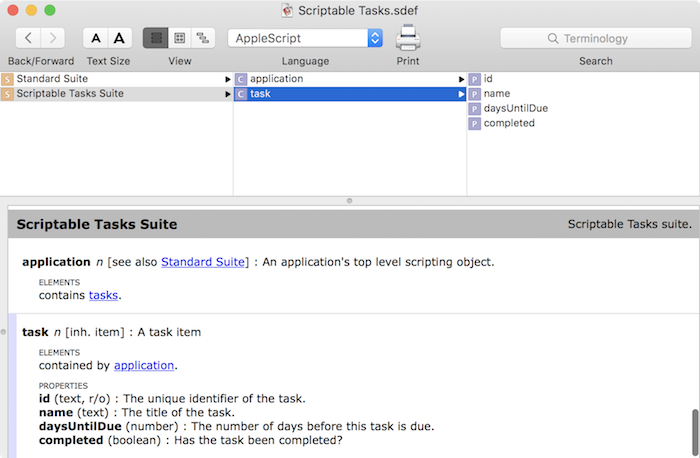This screenshot has width=700, height=458.
Task: Switch to the grid view mode
Action: pyautogui.click(x=179, y=38)
